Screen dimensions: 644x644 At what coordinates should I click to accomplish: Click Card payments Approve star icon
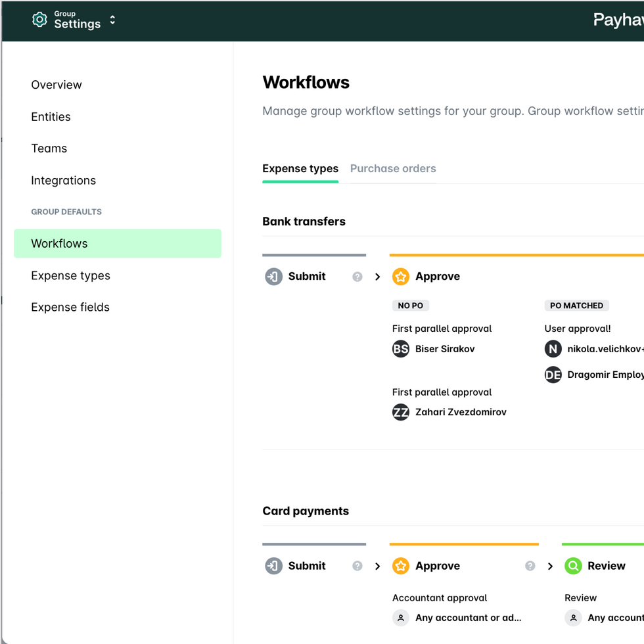pos(401,566)
